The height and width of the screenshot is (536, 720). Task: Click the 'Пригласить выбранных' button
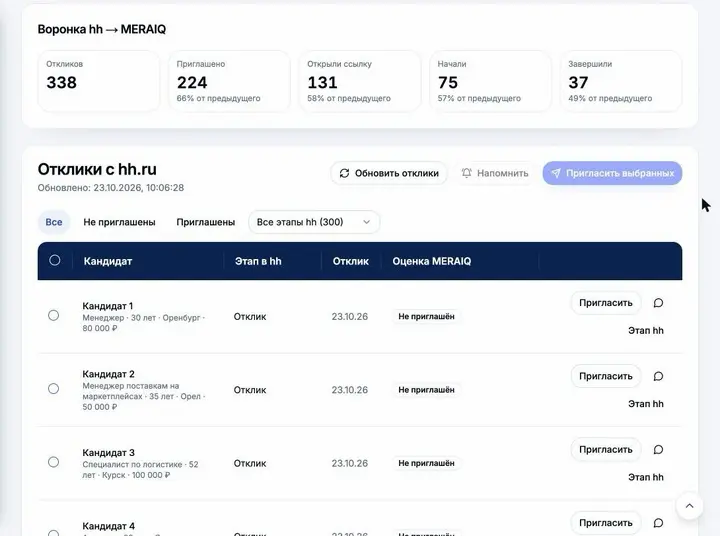[x=612, y=173]
